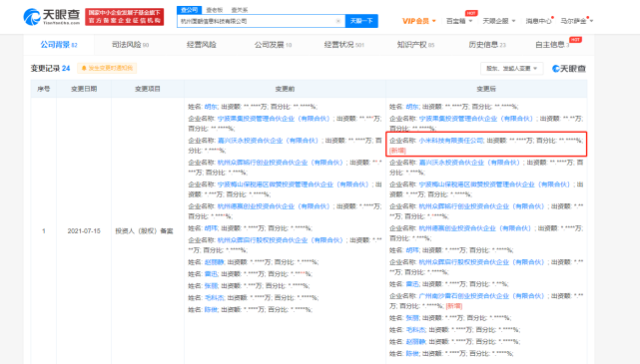Open the VIP会员 dropdown
The width and height of the screenshot is (640, 364).
click(x=418, y=21)
